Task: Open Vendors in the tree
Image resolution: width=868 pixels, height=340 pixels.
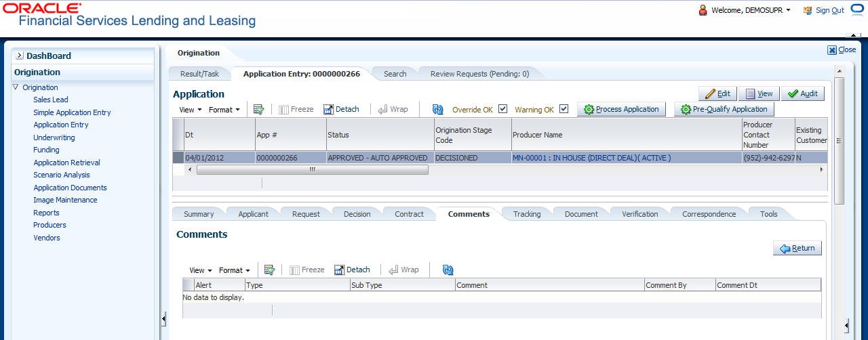Action: coord(47,238)
